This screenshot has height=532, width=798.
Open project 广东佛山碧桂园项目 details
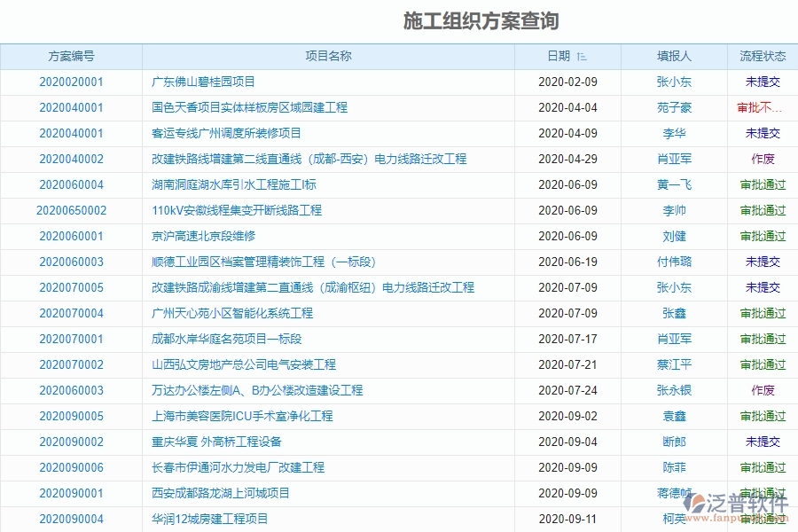point(197,82)
